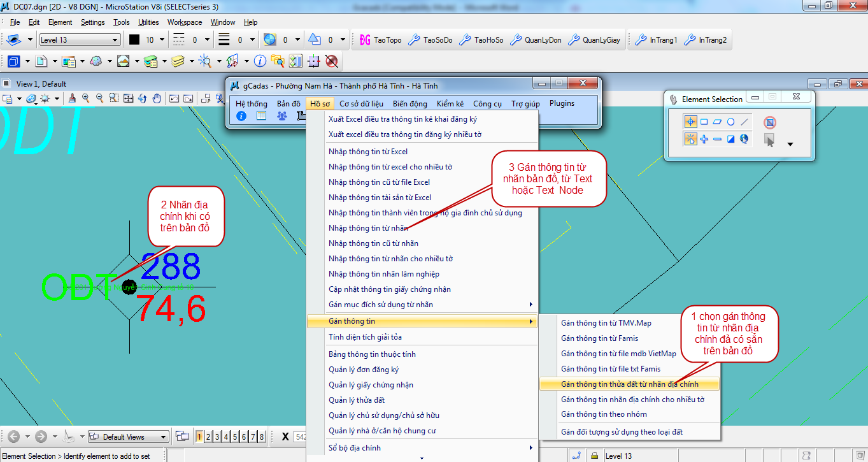Click the black active color swatch
The height and width of the screenshot is (462, 868).
tap(134, 40)
